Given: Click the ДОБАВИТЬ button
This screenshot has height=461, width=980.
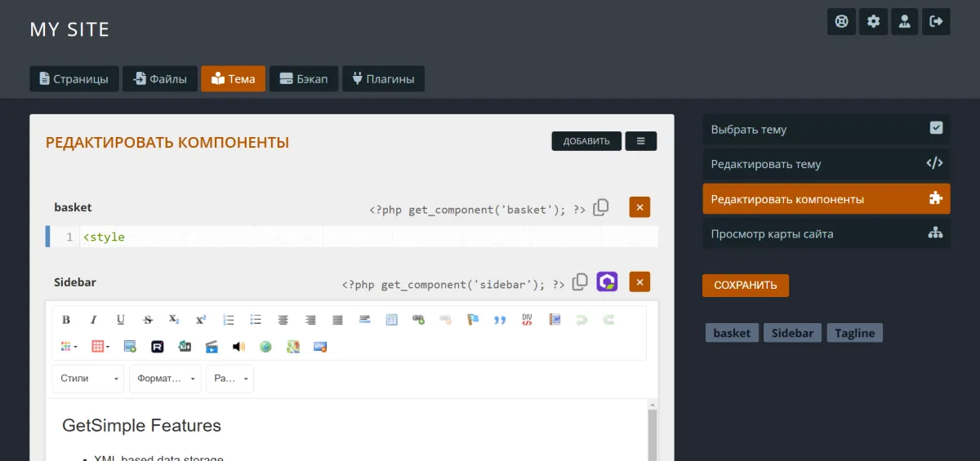Looking at the screenshot, I should coord(586,141).
